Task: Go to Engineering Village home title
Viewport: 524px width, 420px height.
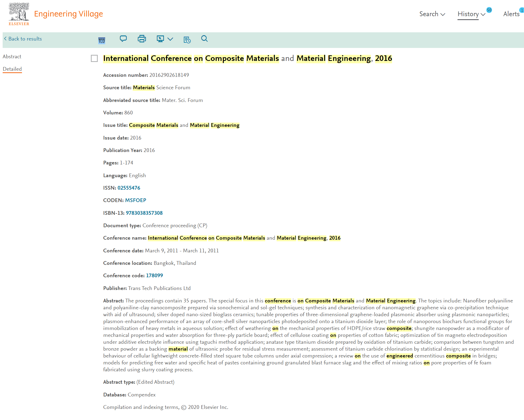Action: point(69,14)
